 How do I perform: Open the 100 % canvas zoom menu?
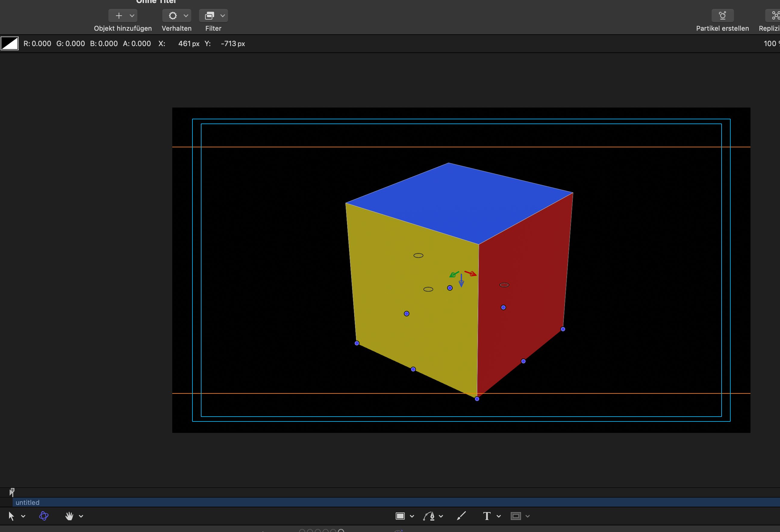coord(771,44)
